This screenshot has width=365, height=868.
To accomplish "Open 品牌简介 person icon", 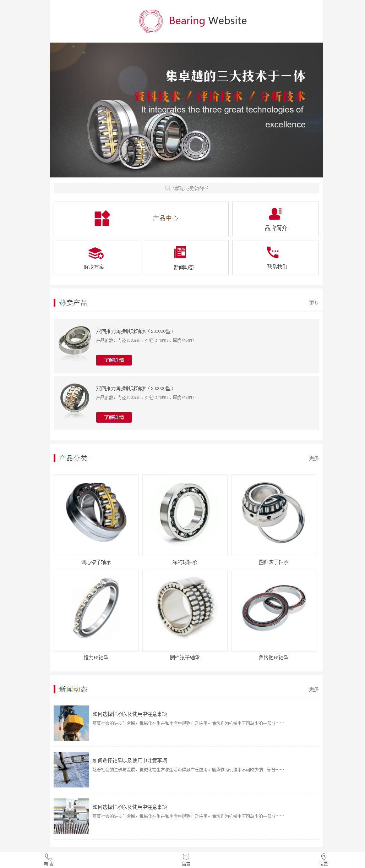I will click(x=276, y=214).
